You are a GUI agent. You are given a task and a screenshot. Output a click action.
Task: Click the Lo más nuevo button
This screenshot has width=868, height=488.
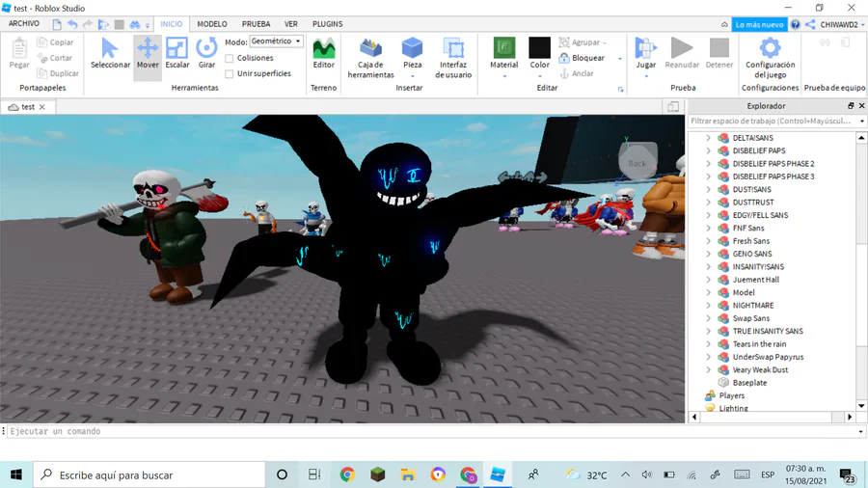[759, 24]
